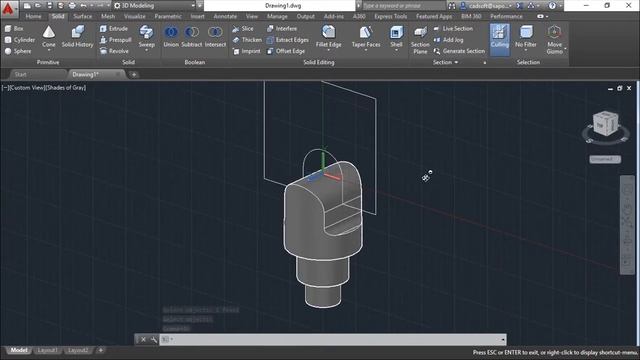Use the Slice tool

(x=243, y=29)
